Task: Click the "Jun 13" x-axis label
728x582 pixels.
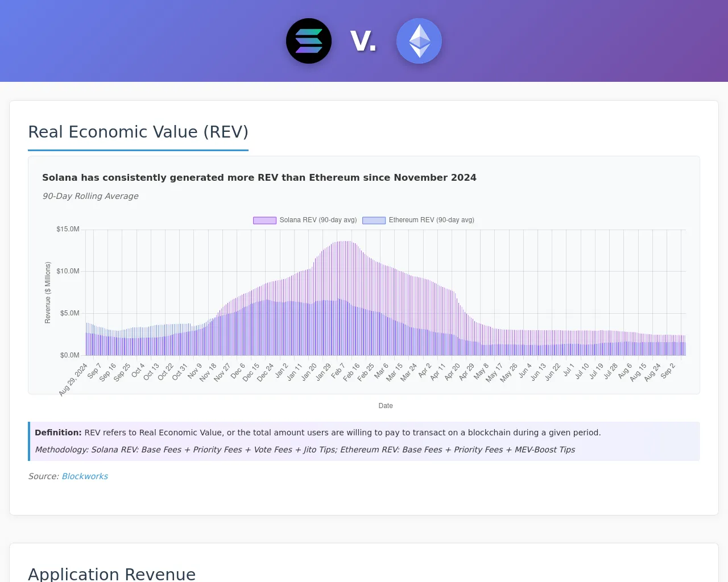Action: 538,372
